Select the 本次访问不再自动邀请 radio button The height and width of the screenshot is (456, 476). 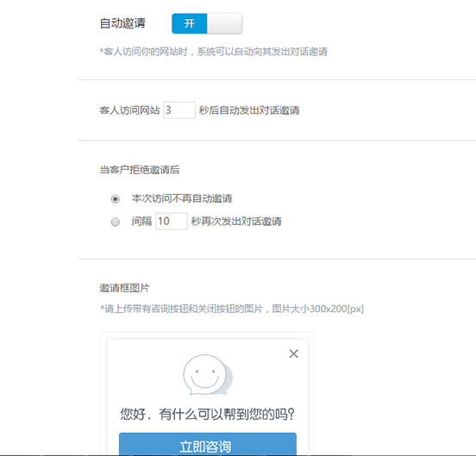coord(115,199)
